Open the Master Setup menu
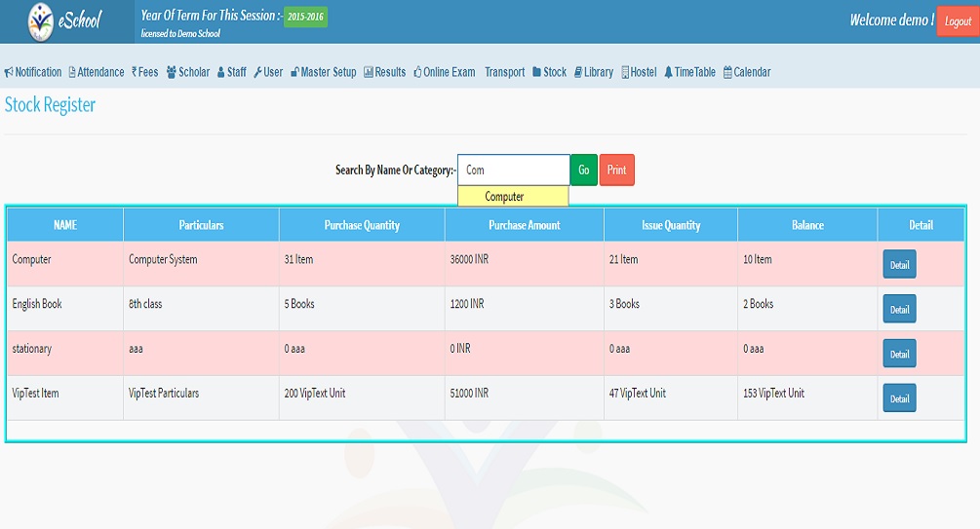 (x=324, y=72)
